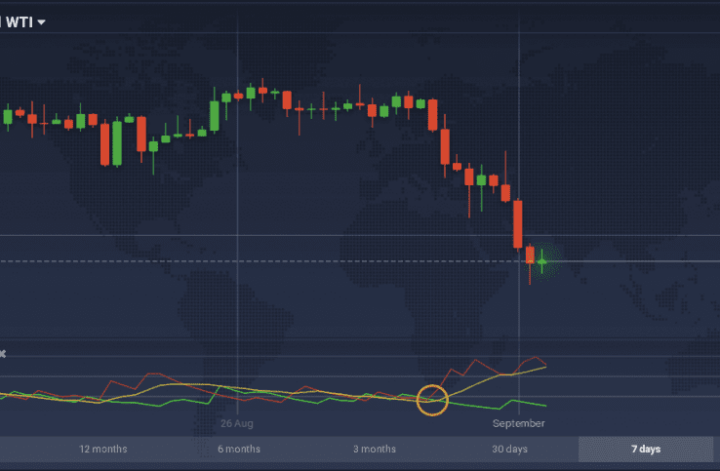The image size is (720, 471).
Task: Click the 26 Aug date label
Action: [x=236, y=423]
